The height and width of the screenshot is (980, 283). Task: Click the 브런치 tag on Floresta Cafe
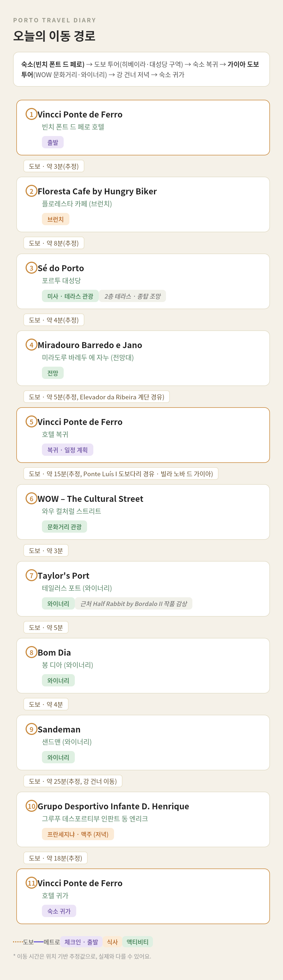[56, 219]
